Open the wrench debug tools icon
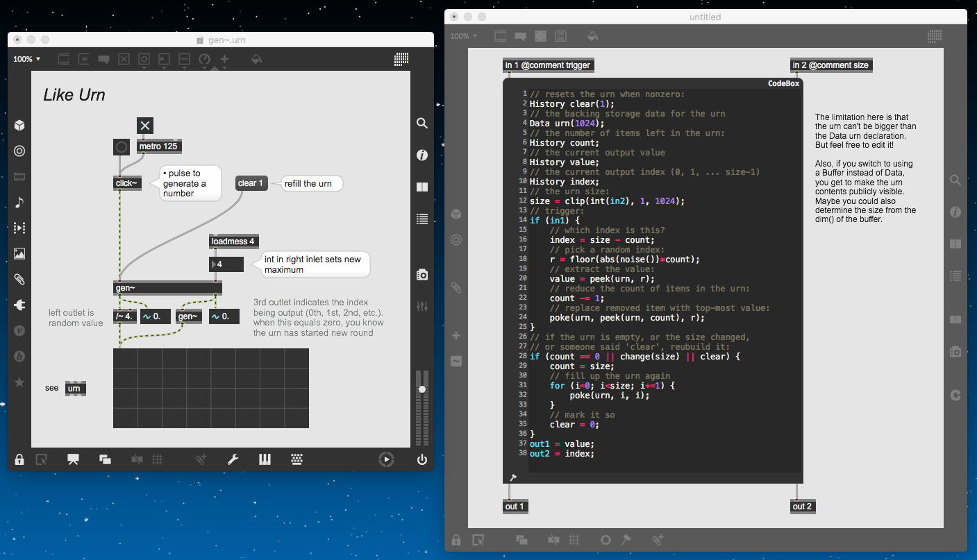977x560 pixels. point(233,459)
